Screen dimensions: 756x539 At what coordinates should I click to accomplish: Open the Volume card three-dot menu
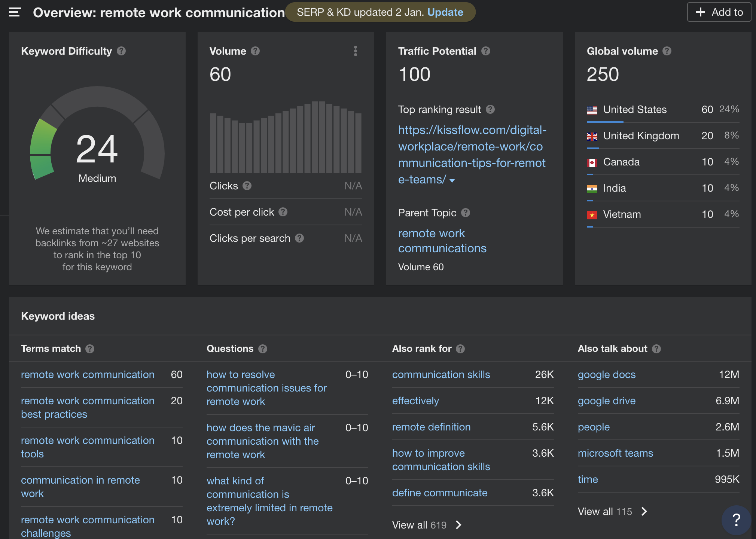(x=355, y=51)
